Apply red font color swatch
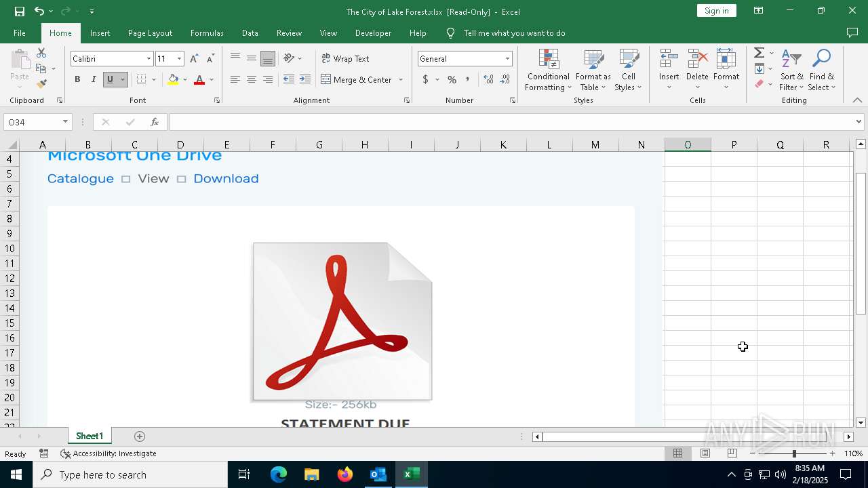 199,79
